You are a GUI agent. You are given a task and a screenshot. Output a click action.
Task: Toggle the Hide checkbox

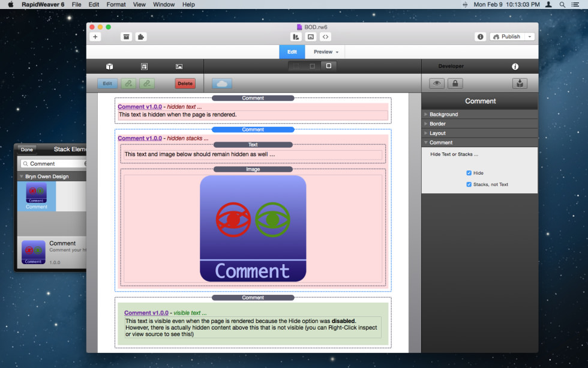(469, 173)
